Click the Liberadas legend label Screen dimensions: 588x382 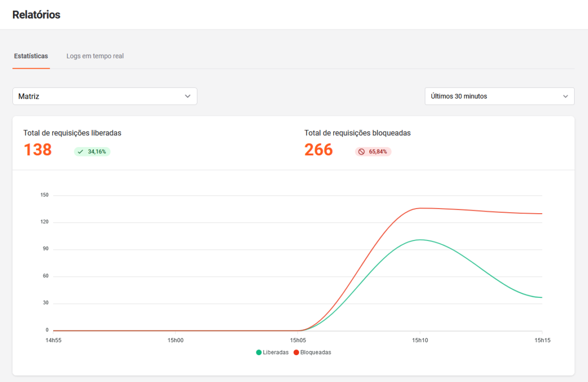275,353
